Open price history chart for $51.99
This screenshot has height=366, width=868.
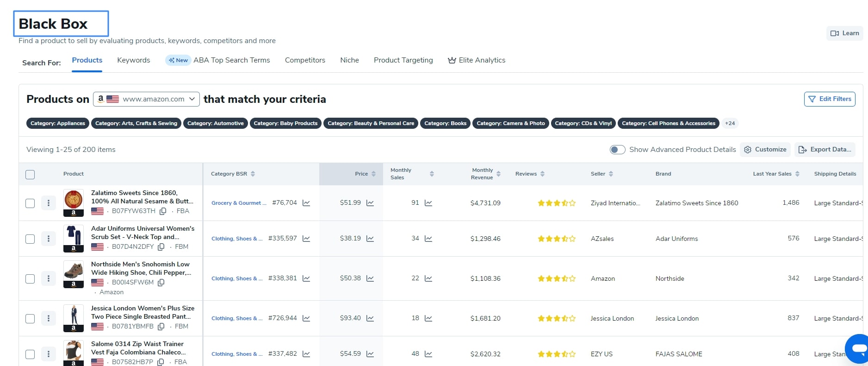coord(370,203)
